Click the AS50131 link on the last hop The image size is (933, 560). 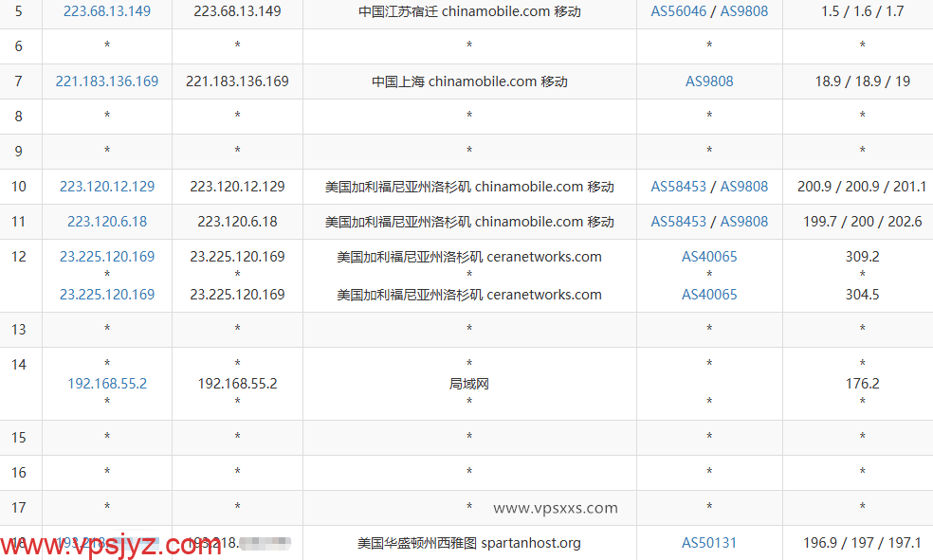point(709,542)
